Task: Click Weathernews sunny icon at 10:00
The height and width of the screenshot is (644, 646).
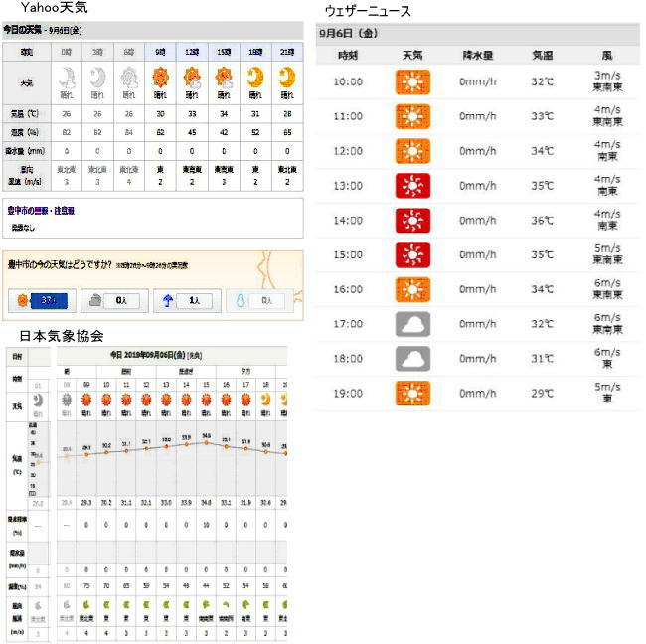Action: pos(412,82)
